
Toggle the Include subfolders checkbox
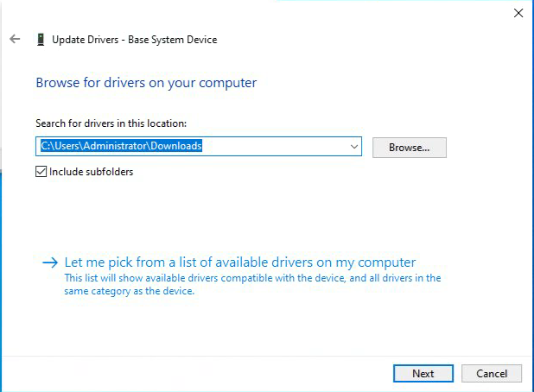click(41, 171)
